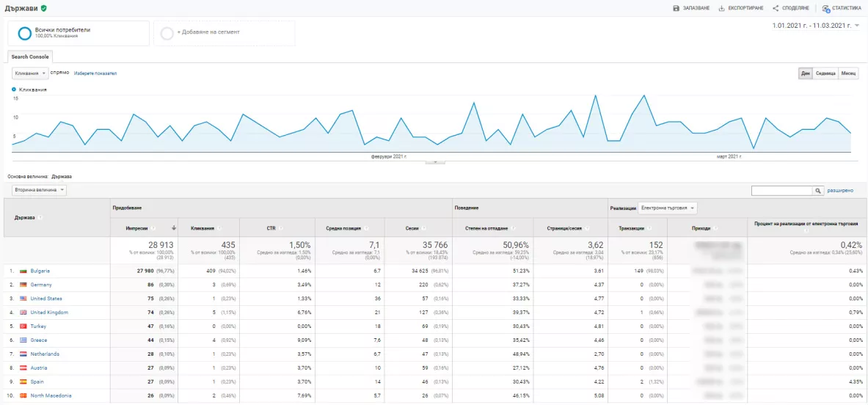Image resolution: width=868 pixels, height=405 pixels.
Task: Open the Кликвания metric dropdown
Action: 30,73
